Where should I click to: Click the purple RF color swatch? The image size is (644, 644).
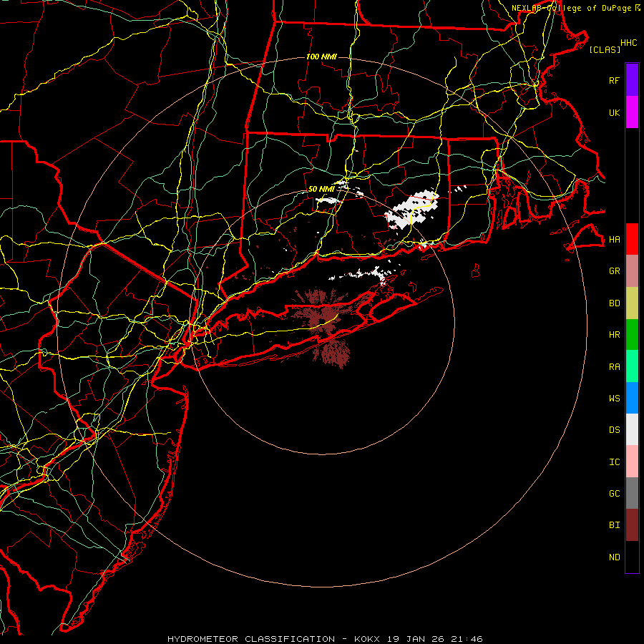pyautogui.click(x=632, y=80)
